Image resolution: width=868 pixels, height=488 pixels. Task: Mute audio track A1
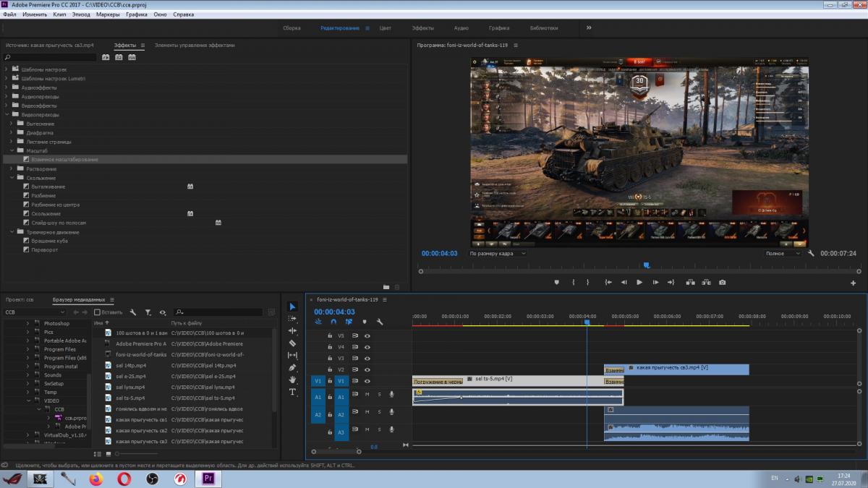pos(367,394)
